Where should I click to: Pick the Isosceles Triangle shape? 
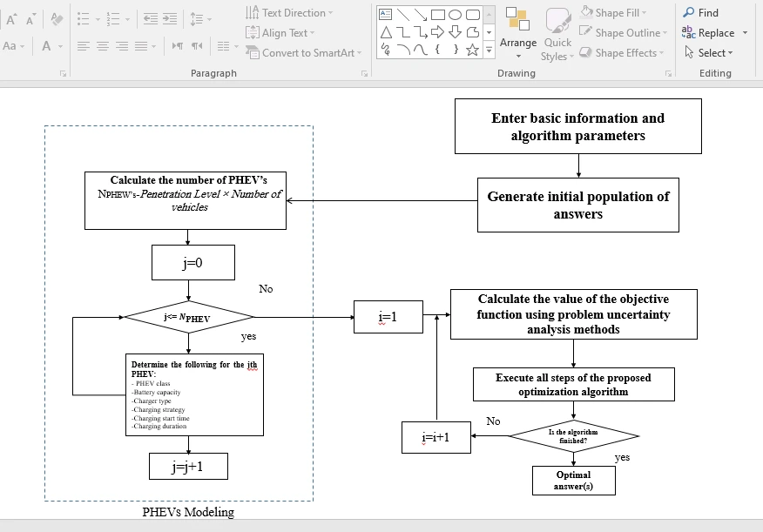tap(386, 32)
